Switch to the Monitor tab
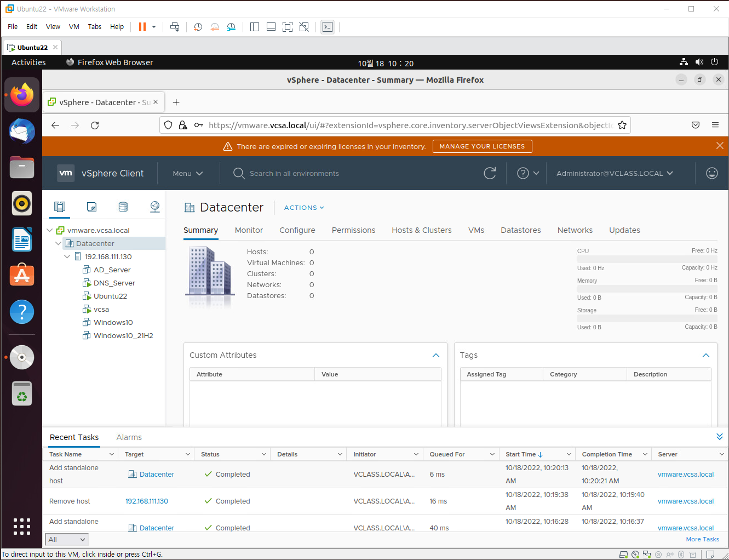 coord(249,230)
